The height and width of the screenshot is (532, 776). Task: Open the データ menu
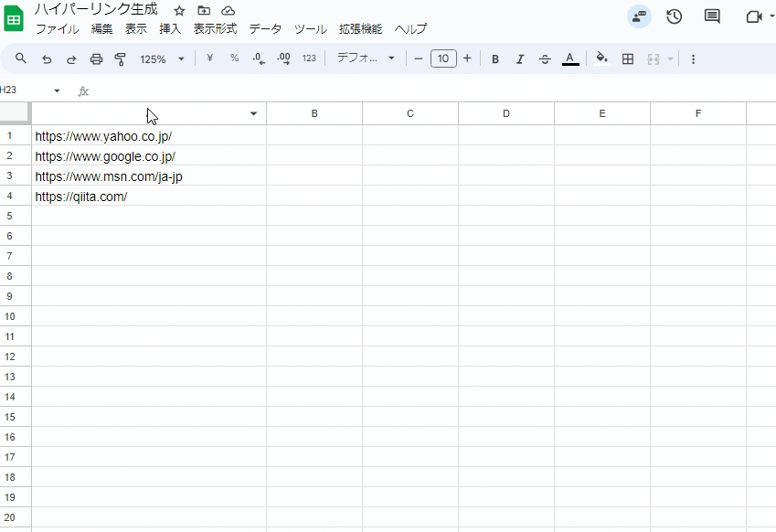pyautogui.click(x=265, y=28)
